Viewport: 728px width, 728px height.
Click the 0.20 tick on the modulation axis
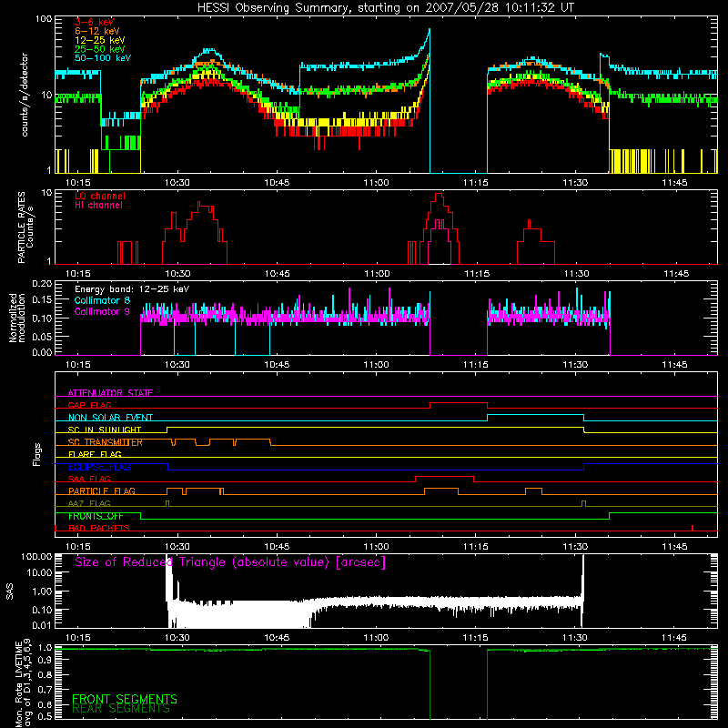(42, 283)
